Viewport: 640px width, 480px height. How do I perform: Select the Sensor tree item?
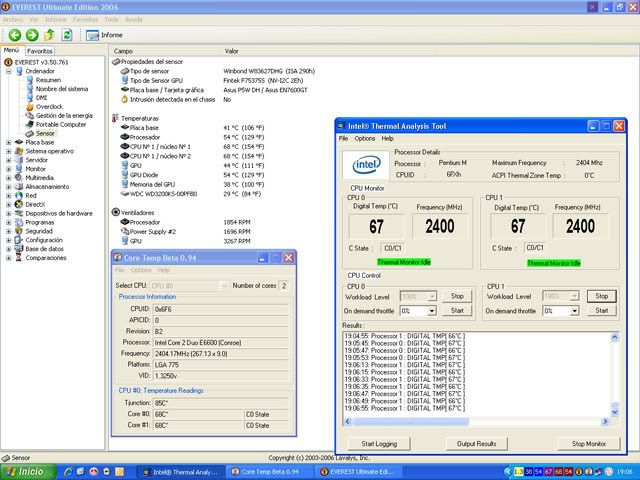click(45, 133)
